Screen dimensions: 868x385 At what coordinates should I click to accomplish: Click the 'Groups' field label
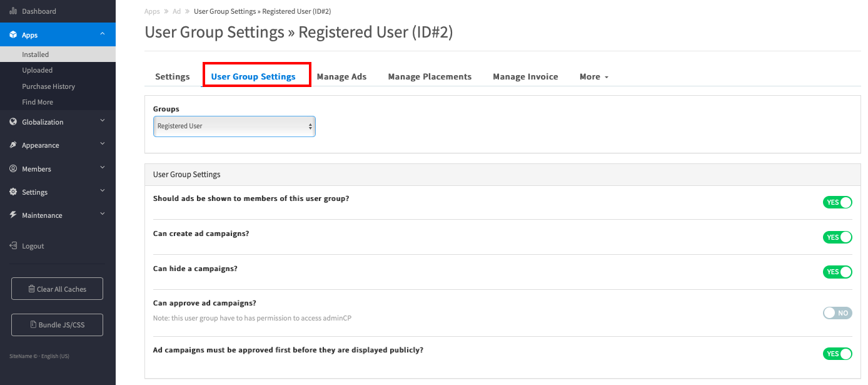click(x=166, y=109)
